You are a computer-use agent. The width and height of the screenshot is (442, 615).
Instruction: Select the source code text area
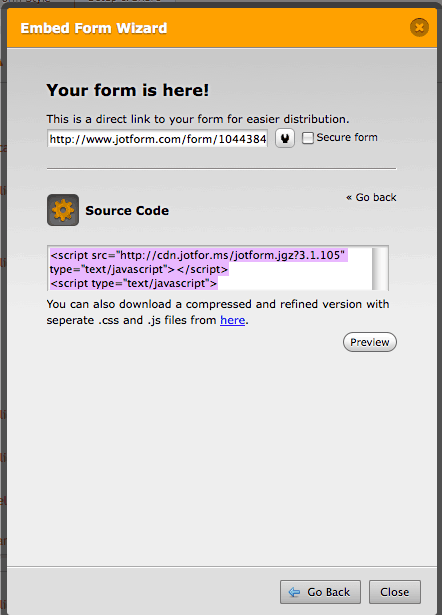218,268
